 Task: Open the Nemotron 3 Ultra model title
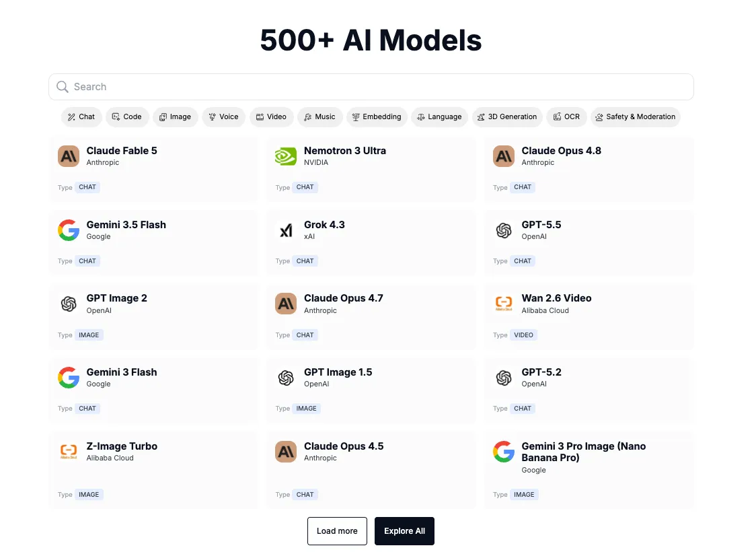pos(345,151)
